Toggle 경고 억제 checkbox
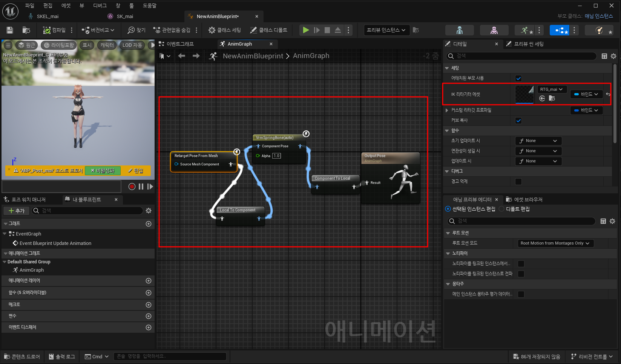 [x=518, y=182]
